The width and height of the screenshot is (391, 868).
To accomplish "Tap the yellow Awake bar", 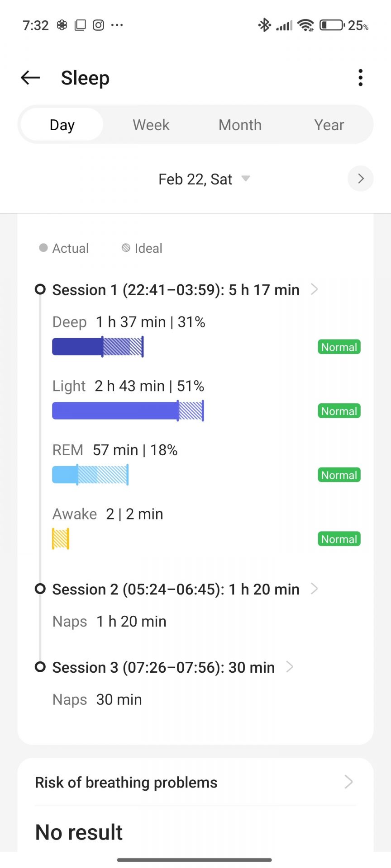I will (61, 538).
